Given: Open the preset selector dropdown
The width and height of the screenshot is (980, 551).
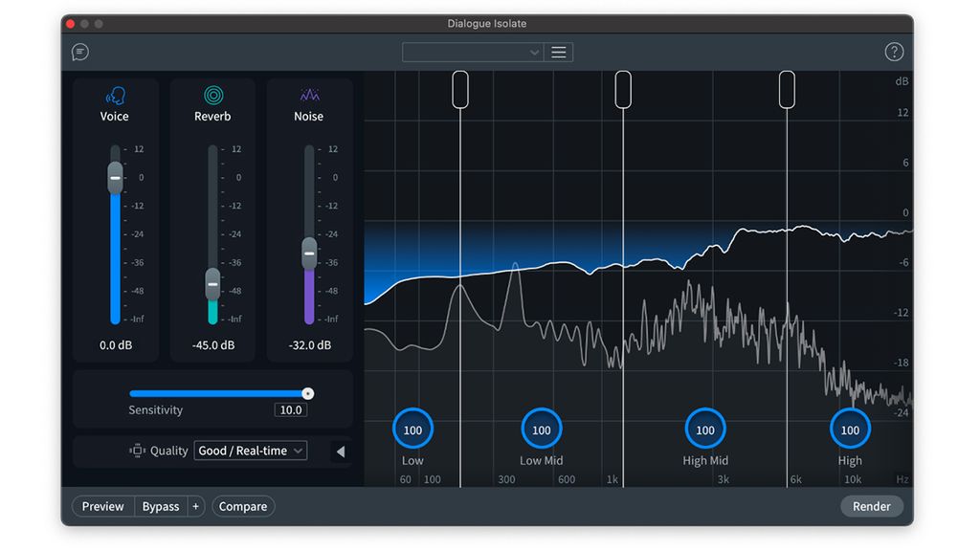Looking at the screenshot, I should point(473,52).
